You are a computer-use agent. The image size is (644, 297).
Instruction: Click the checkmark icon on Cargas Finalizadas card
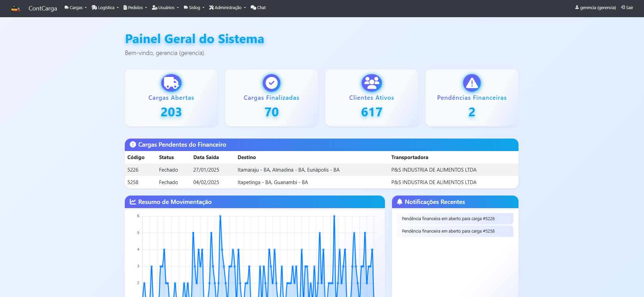pos(271,83)
